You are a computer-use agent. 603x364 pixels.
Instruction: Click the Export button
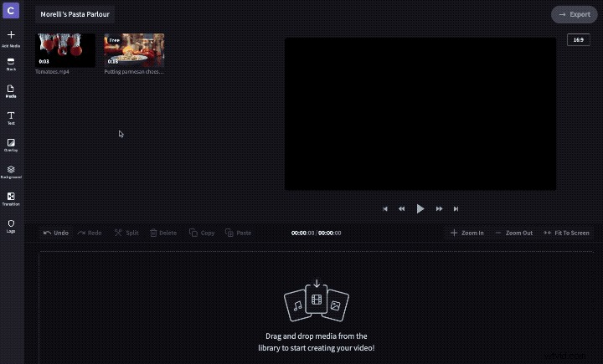click(575, 14)
